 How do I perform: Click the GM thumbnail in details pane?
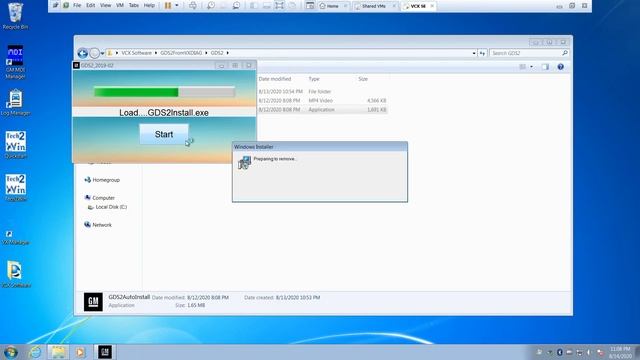pos(93,302)
